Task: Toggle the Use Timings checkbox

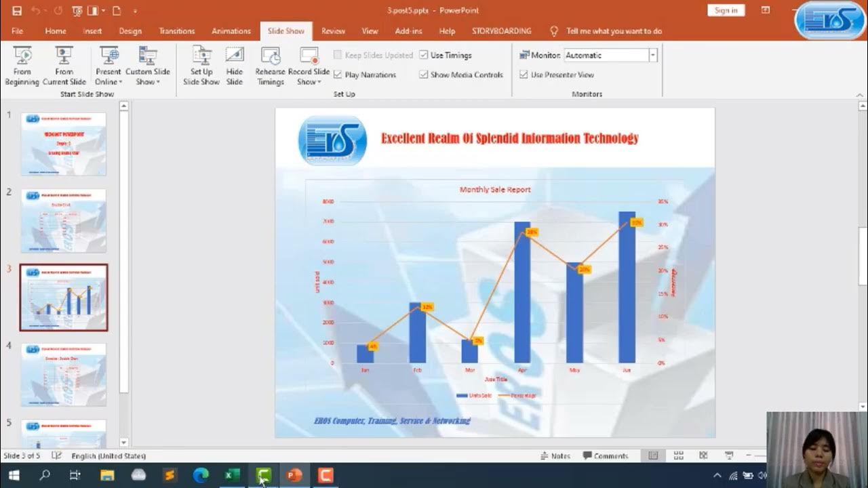Action: tap(423, 55)
